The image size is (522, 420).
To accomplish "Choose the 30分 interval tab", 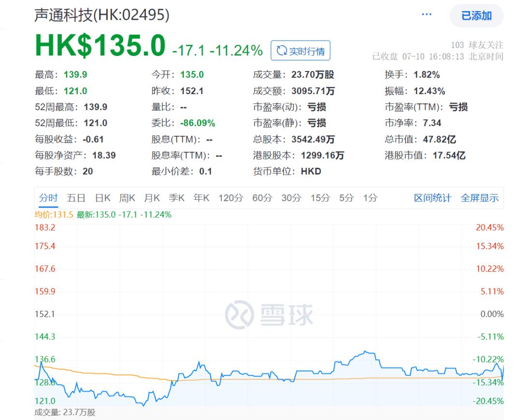I will point(291,198).
